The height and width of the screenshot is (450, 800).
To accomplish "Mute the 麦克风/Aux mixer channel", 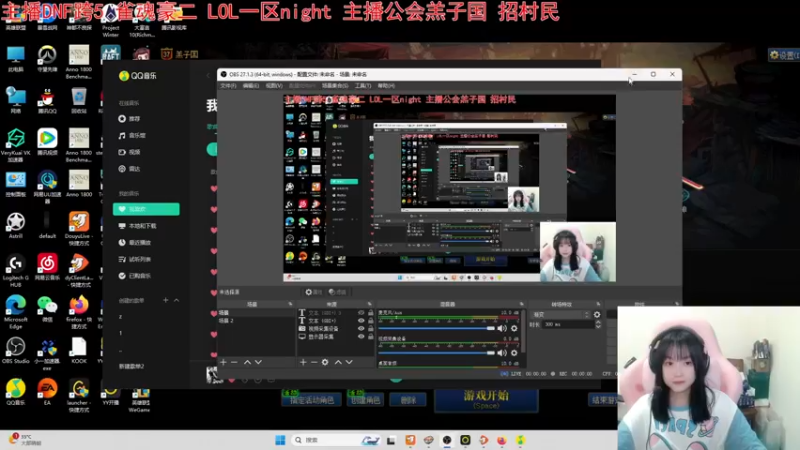I will click(502, 328).
